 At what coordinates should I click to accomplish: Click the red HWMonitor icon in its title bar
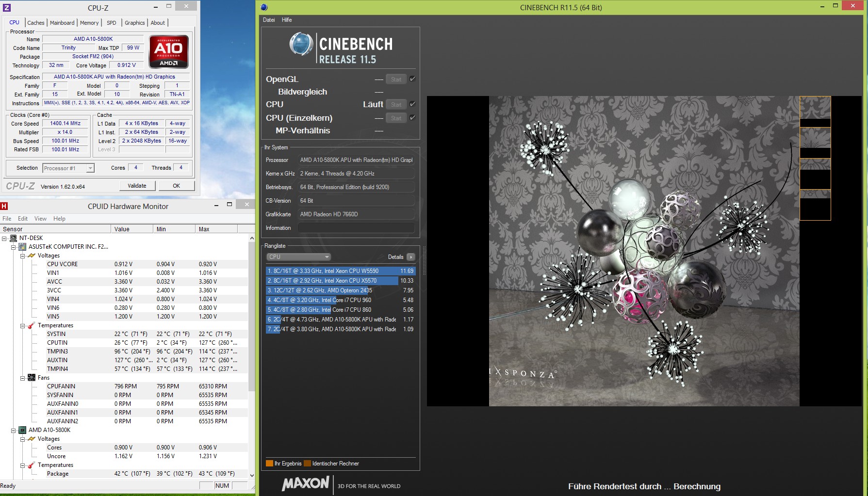[4, 206]
